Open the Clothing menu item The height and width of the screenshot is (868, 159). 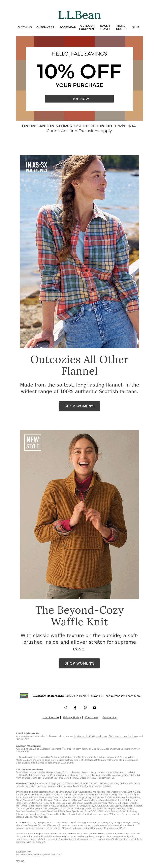(x=24, y=27)
